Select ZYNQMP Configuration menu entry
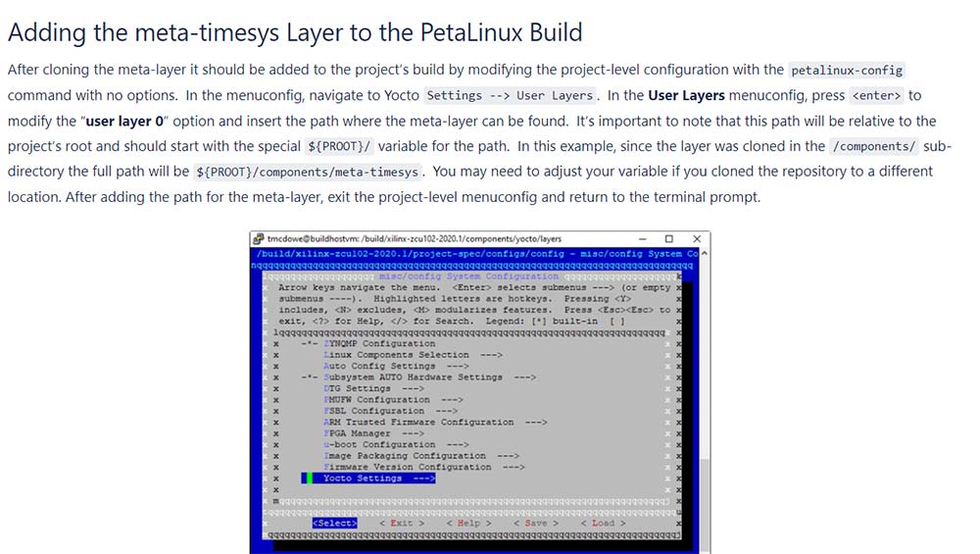 coord(378,343)
